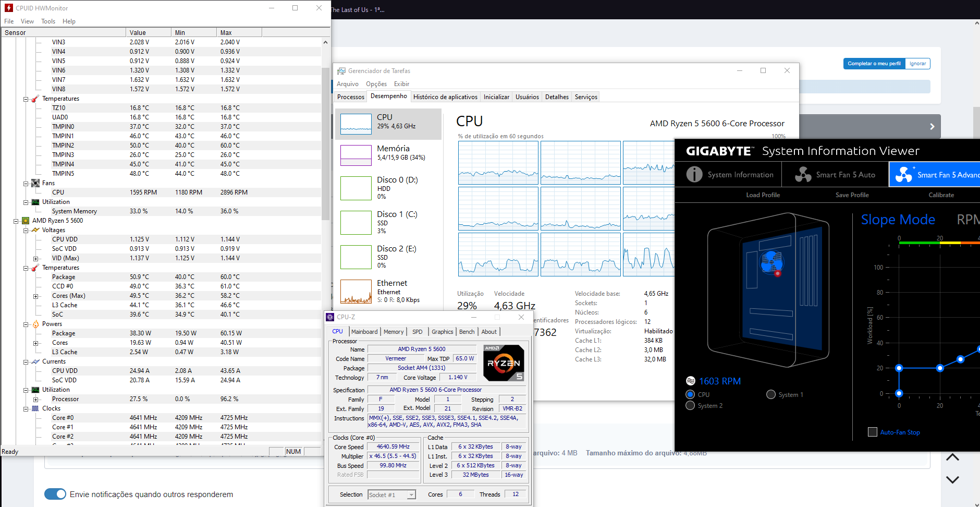Click Save Profile in Gigabyte SIV

pos(852,195)
